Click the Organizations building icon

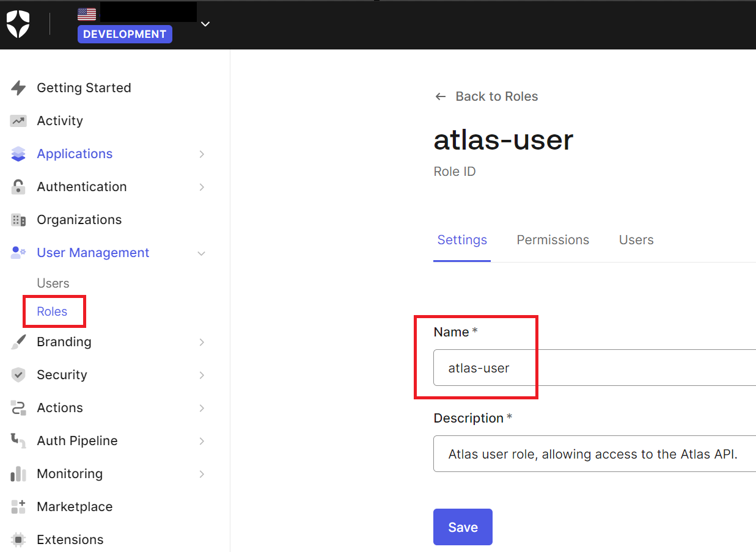point(18,220)
